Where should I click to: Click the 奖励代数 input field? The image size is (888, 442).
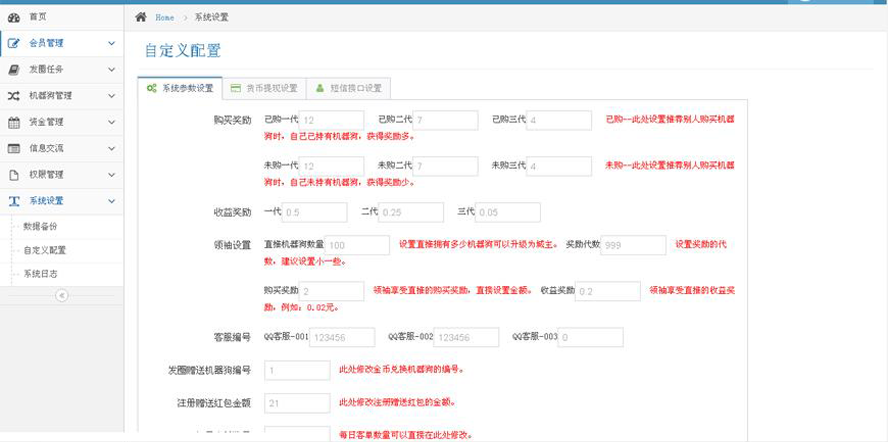[633, 245]
